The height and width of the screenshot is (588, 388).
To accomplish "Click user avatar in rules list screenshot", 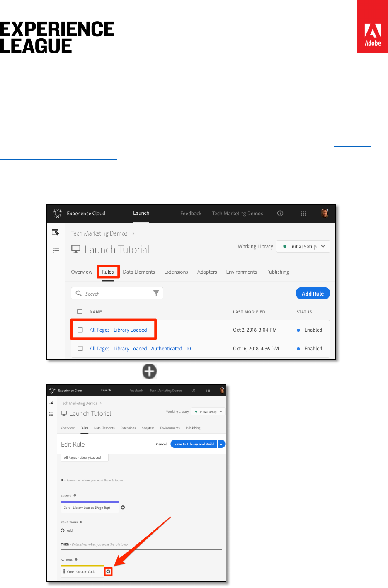I will (325, 213).
